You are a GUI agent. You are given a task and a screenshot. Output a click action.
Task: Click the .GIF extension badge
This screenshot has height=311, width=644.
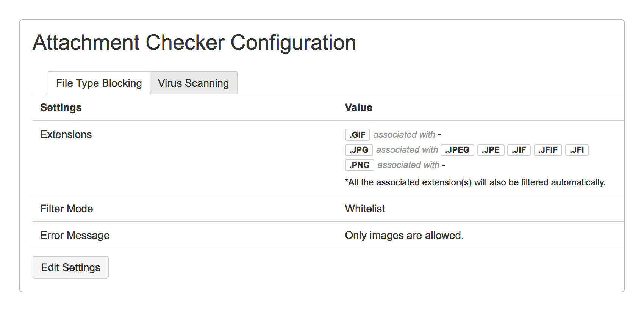(357, 134)
